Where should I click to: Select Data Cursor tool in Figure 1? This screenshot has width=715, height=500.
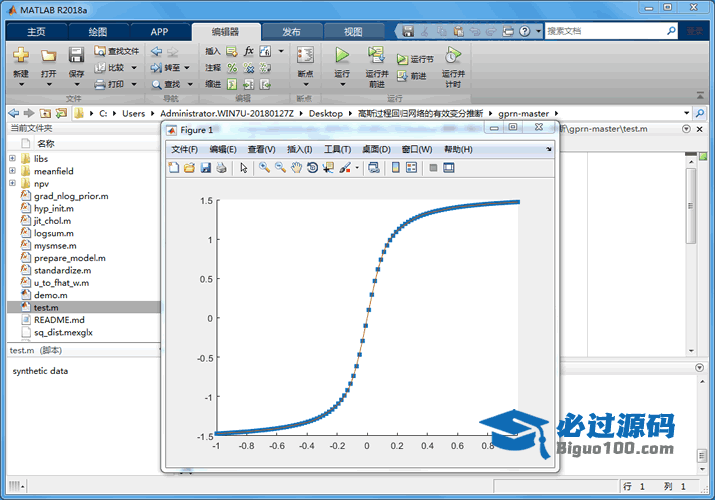328,168
